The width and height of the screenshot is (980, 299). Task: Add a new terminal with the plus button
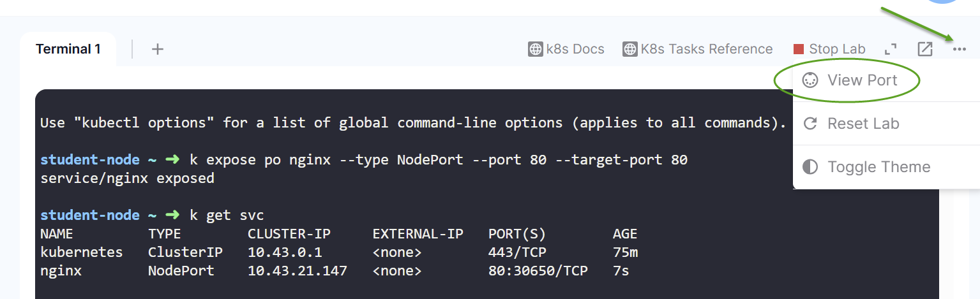point(158,49)
